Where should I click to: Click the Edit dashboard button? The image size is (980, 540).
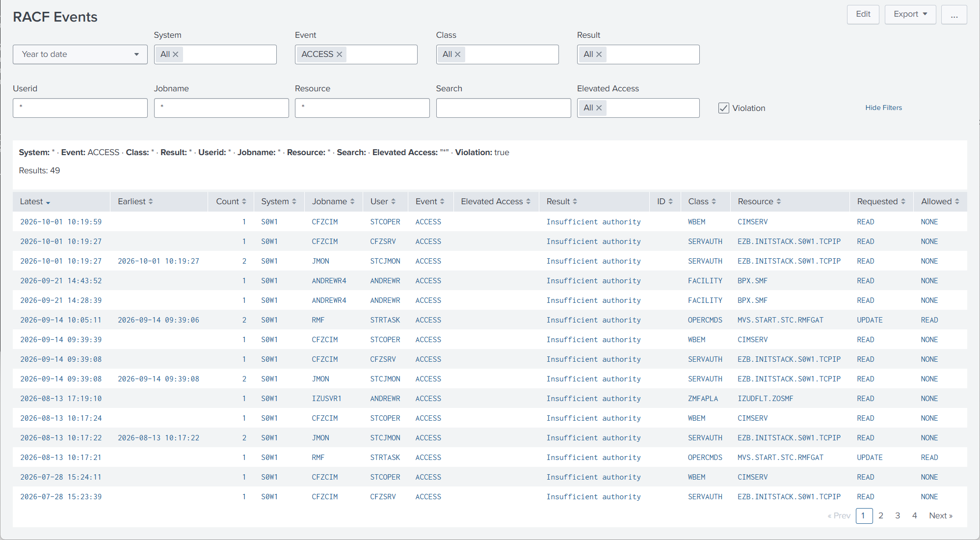[x=863, y=14]
